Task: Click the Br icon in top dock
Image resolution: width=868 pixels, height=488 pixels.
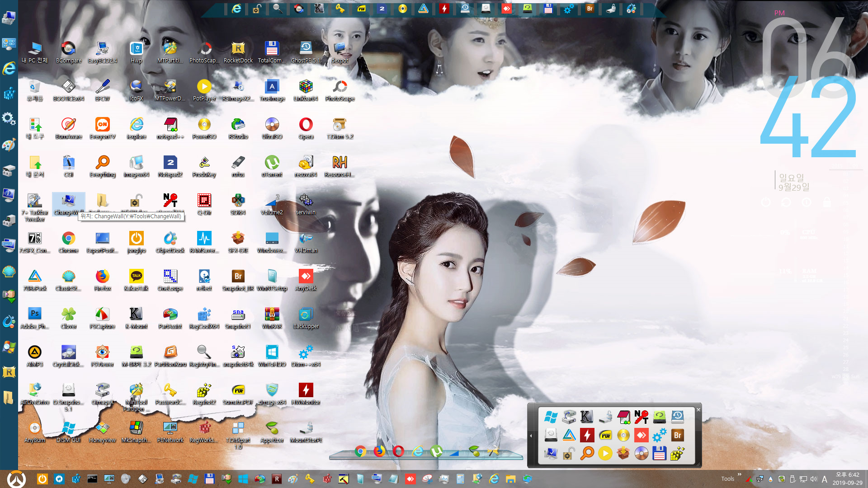Action: pyautogui.click(x=590, y=9)
